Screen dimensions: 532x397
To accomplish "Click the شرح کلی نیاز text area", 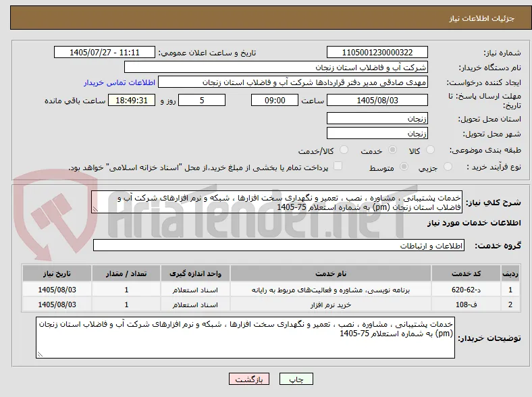I will coord(277,203).
